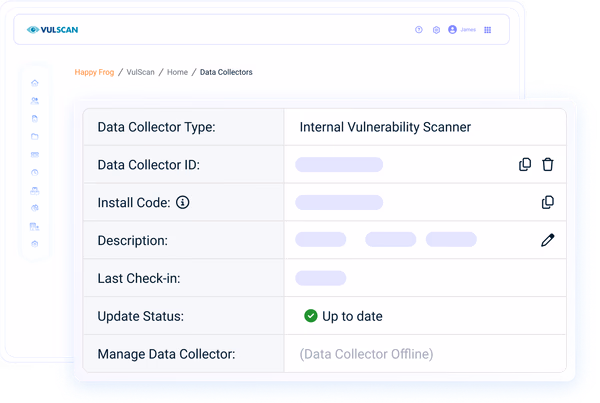Edit the Description with pencil icon
Viewport: 600px width, 403px height.
(x=548, y=240)
